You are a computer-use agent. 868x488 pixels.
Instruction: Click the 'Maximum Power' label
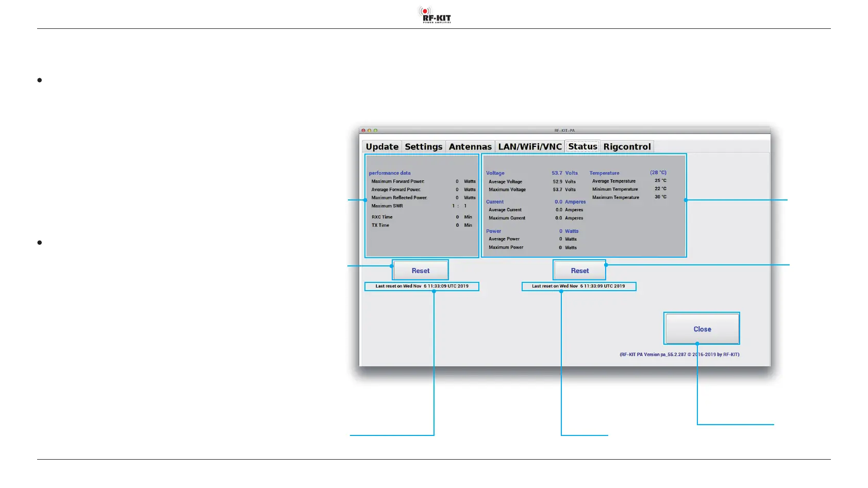[x=506, y=247]
